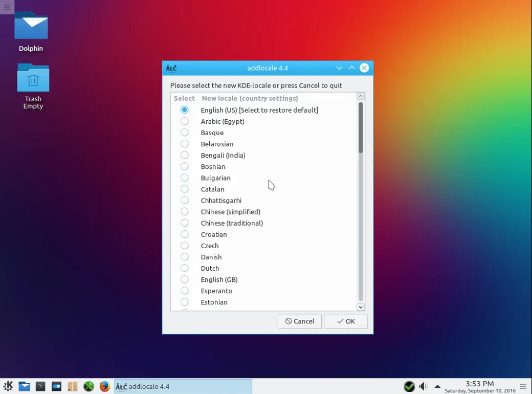Viewport: 532px width, 394px height.
Task: Pick the Dutch radio button
Action: (185, 268)
